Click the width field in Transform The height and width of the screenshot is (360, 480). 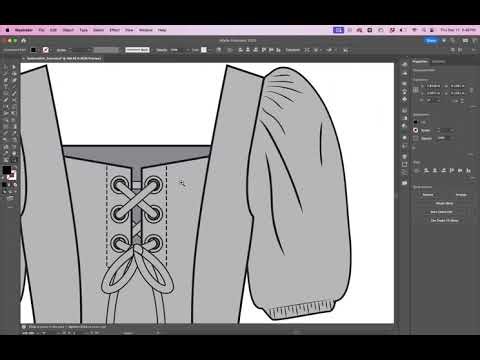[x=457, y=86]
